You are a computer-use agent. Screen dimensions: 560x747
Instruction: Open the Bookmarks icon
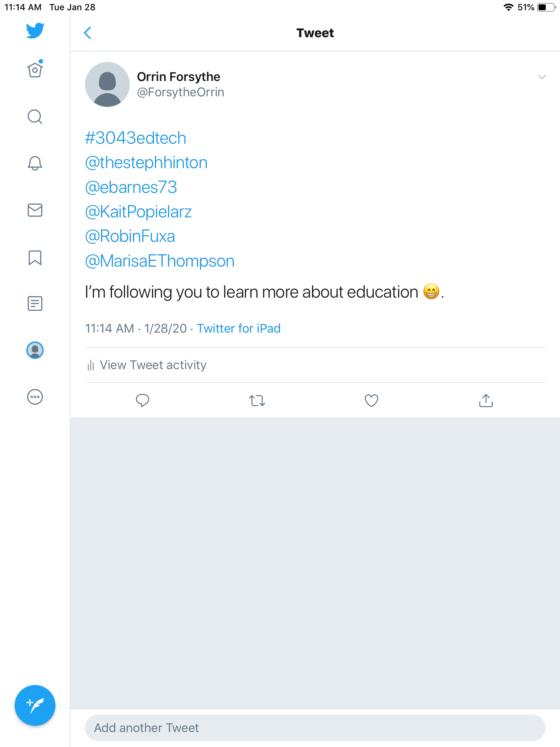pos(35,258)
